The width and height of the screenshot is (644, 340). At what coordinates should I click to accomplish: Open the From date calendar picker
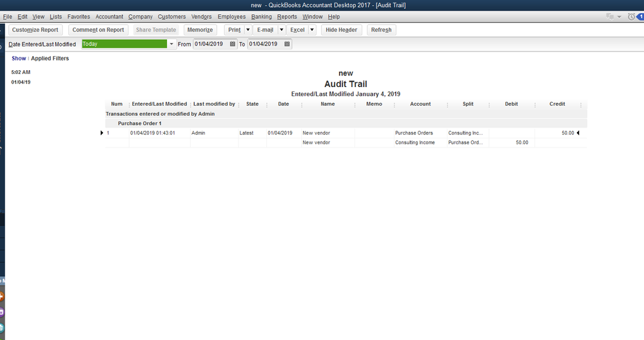(x=233, y=44)
